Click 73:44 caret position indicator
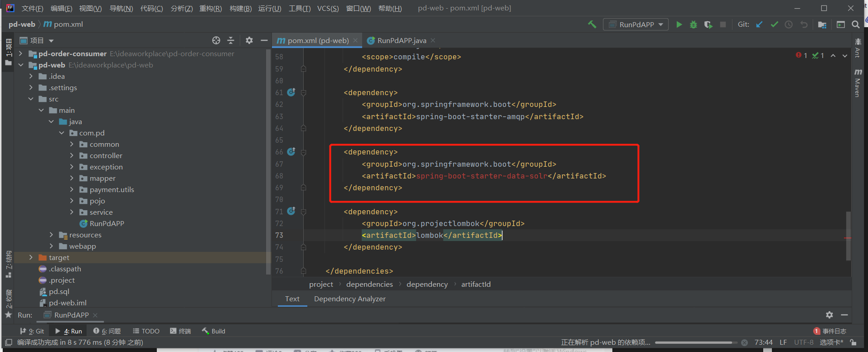This screenshot has width=868, height=352. [x=763, y=342]
